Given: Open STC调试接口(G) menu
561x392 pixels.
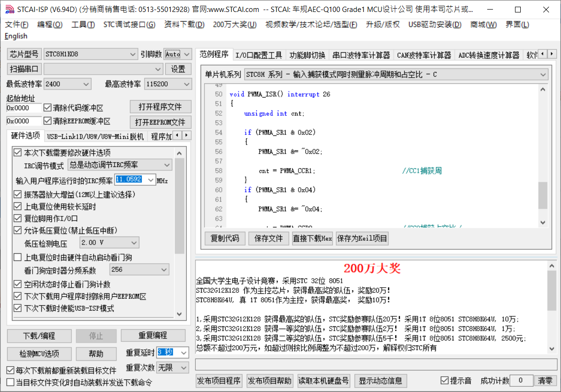Looking at the screenshot, I should pos(129,24).
